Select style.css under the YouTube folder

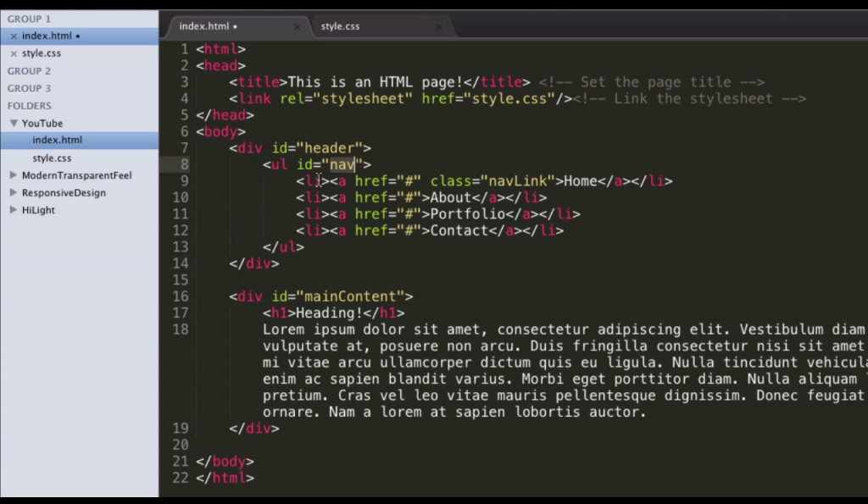pos(51,158)
